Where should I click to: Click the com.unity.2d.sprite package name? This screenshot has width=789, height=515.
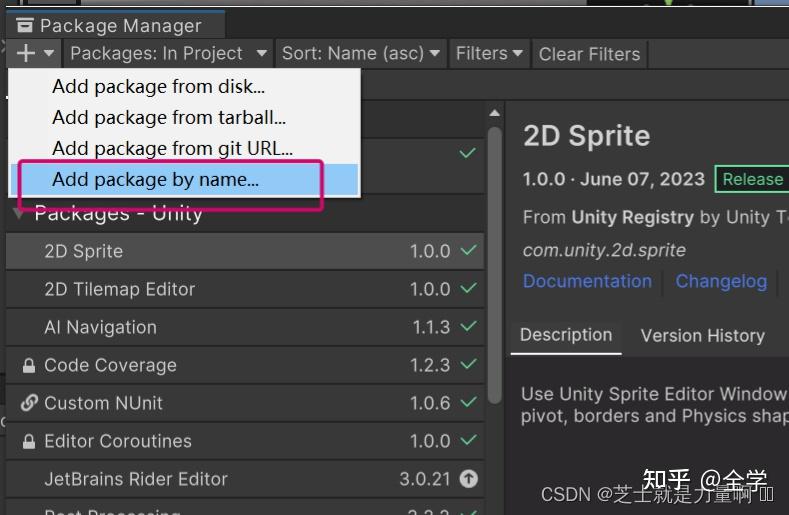tap(604, 250)
